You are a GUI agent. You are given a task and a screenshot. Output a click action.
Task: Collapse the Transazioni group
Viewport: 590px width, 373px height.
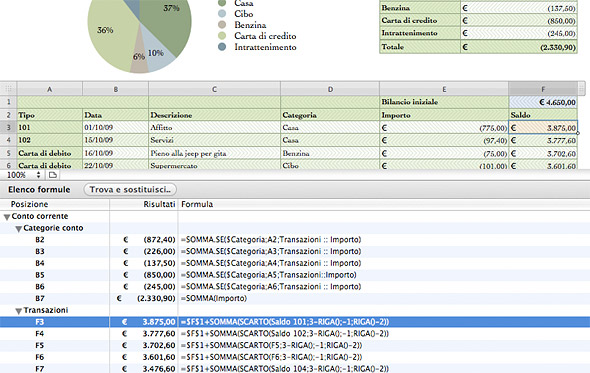[18, 311]
